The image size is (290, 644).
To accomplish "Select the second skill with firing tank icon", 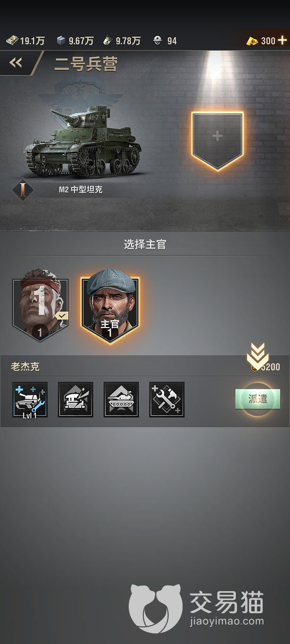I will click(x=75, y=400).
